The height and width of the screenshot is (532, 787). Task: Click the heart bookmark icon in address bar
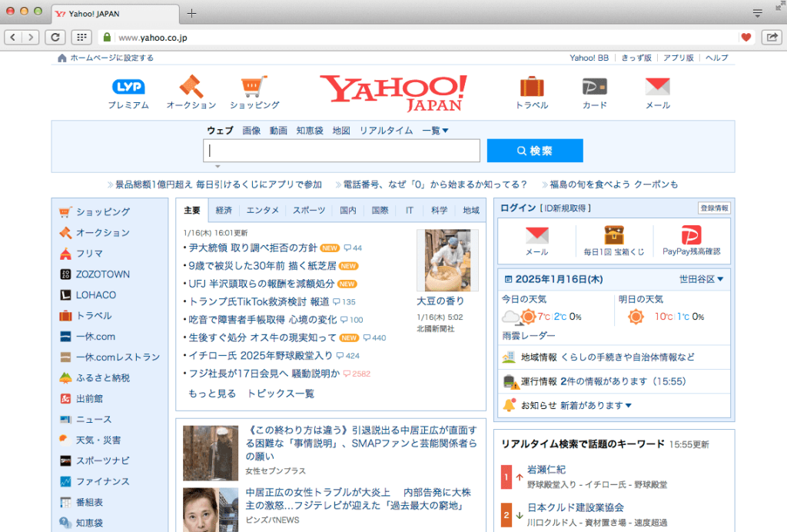tap(745, 37)
